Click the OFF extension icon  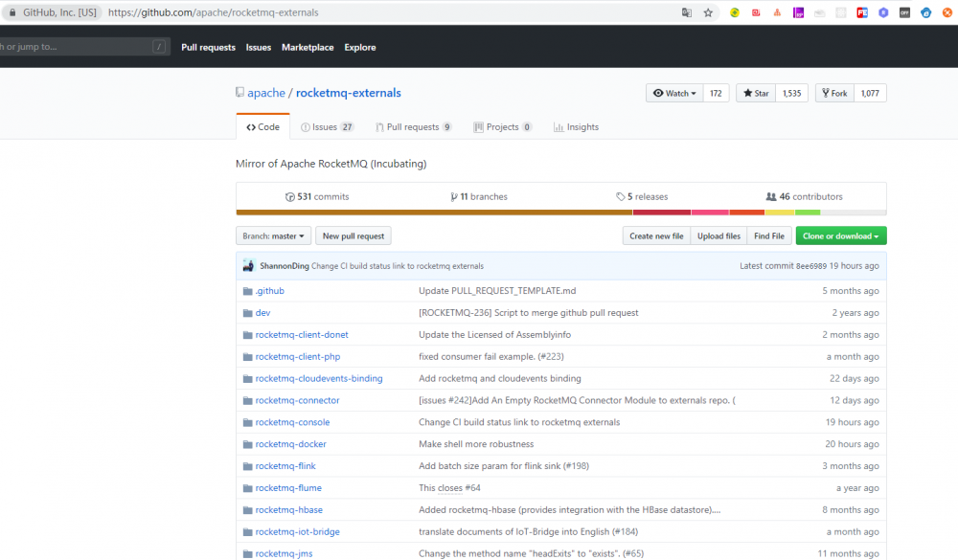tap(904, 12)
